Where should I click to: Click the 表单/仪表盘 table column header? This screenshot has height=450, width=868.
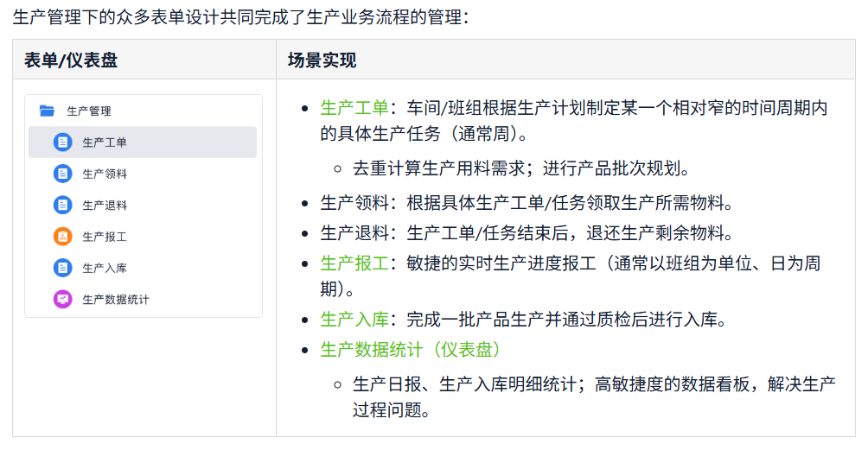tap(71, 60)
